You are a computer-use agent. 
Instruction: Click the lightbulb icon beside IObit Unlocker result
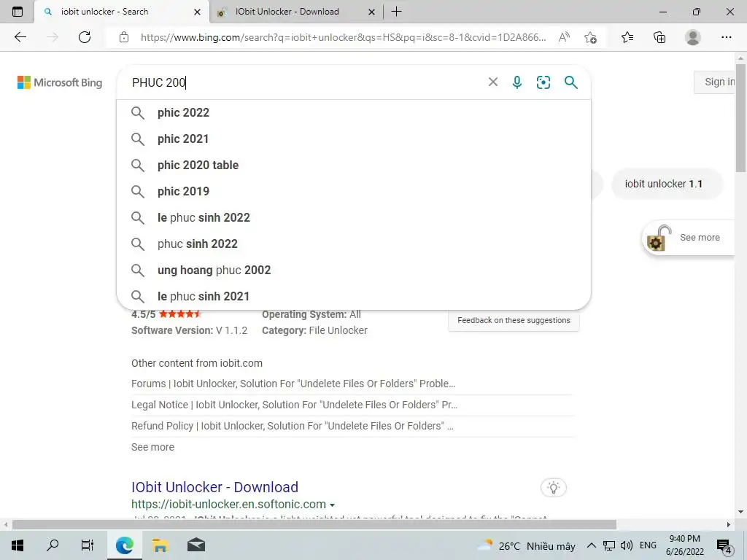pos(553,488)
